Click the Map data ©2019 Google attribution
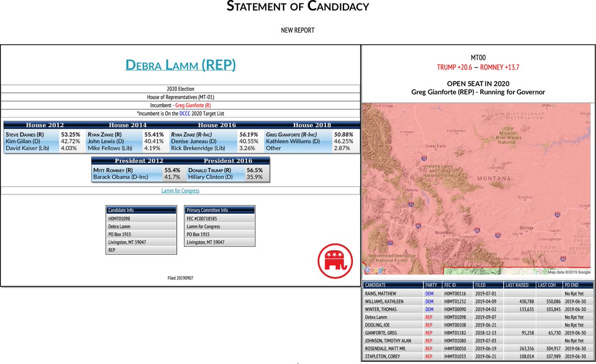 coord(569,272)
